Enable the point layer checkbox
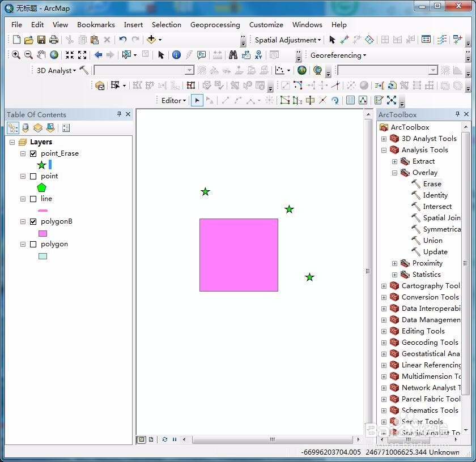 pos(33,177)
